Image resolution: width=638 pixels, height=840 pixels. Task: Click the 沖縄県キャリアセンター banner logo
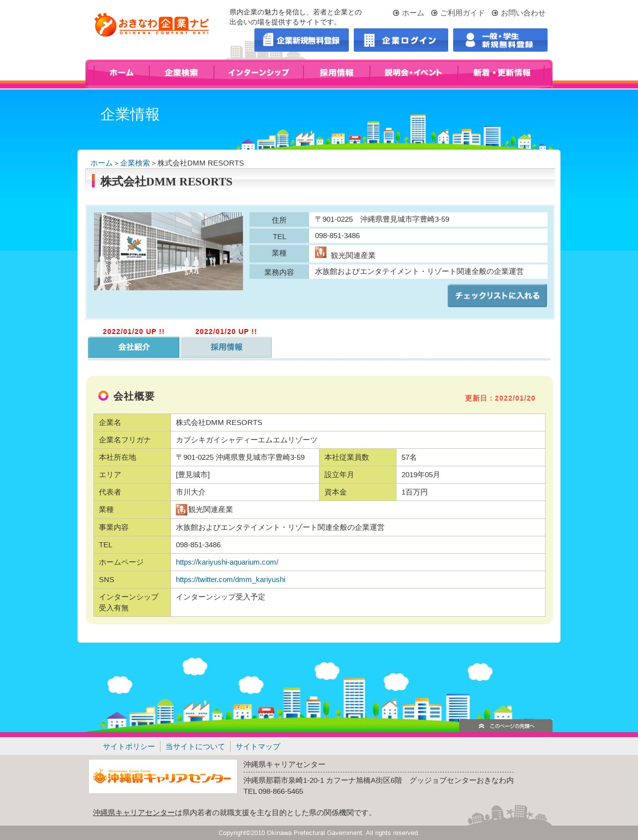(x=163, y=776)
